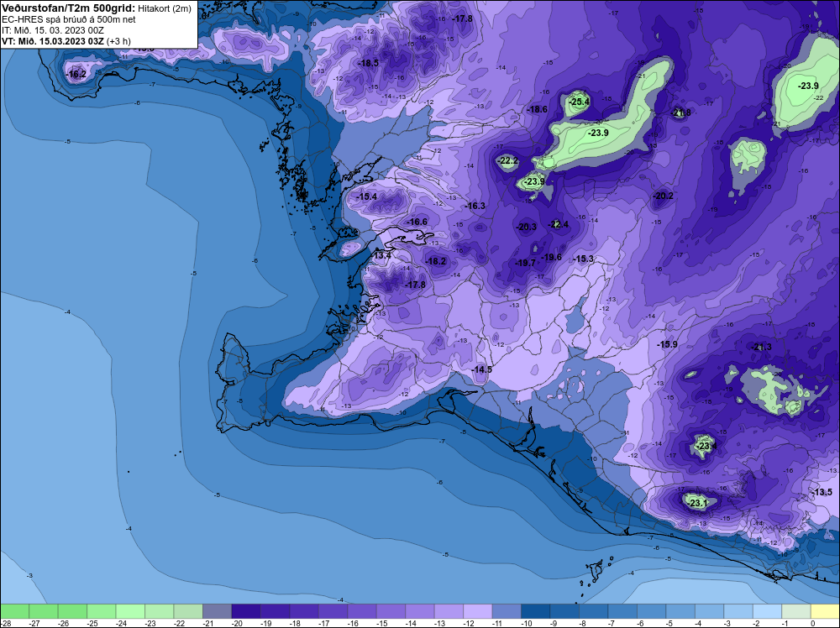Click the -21.3 temperature label

(x=761, y=347)
